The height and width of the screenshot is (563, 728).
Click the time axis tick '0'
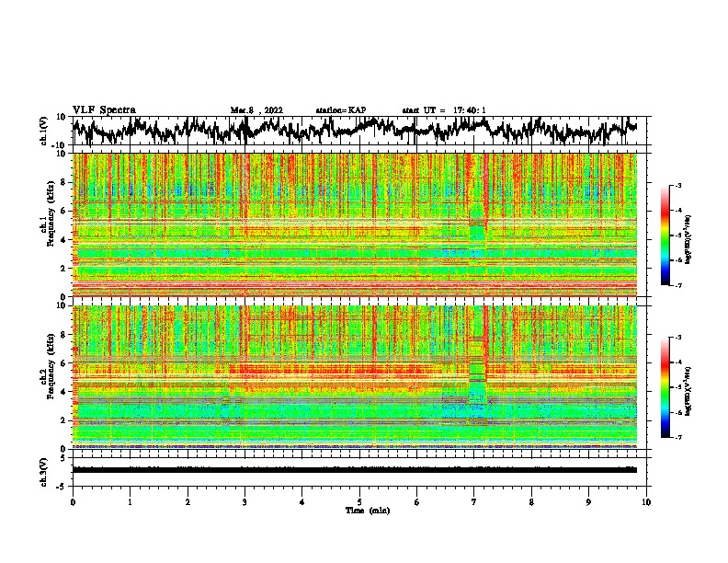pos(73,502)
